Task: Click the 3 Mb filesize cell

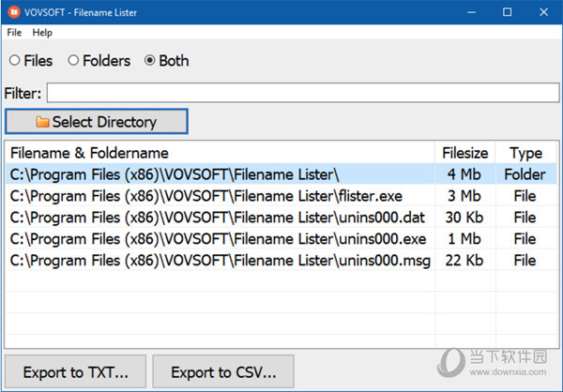Action: tap(464, 196)
